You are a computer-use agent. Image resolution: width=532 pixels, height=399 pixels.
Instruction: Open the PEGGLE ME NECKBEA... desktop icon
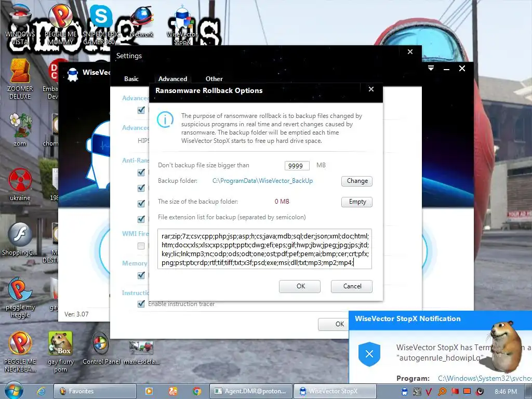[x=20, y=352]
